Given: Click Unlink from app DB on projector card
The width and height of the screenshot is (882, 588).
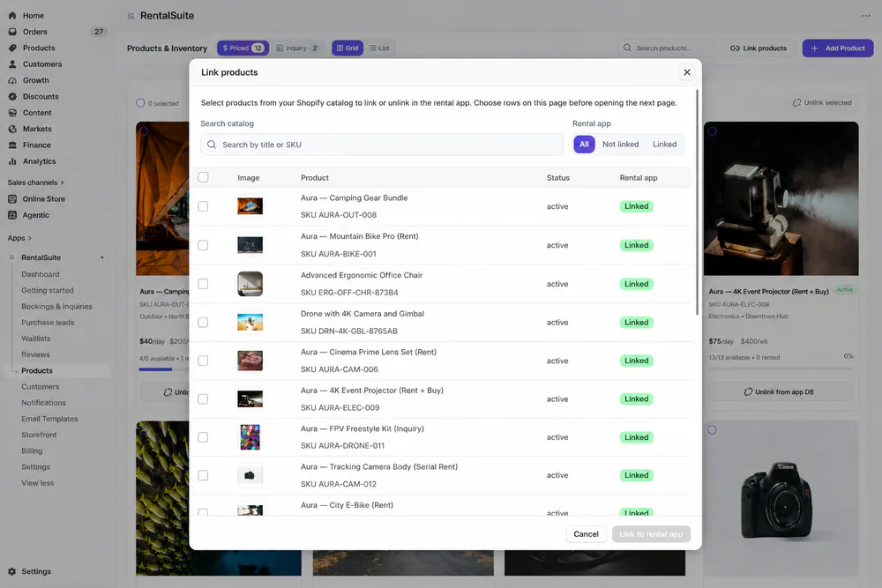Looking at the screenshot, I should [781, 391].
